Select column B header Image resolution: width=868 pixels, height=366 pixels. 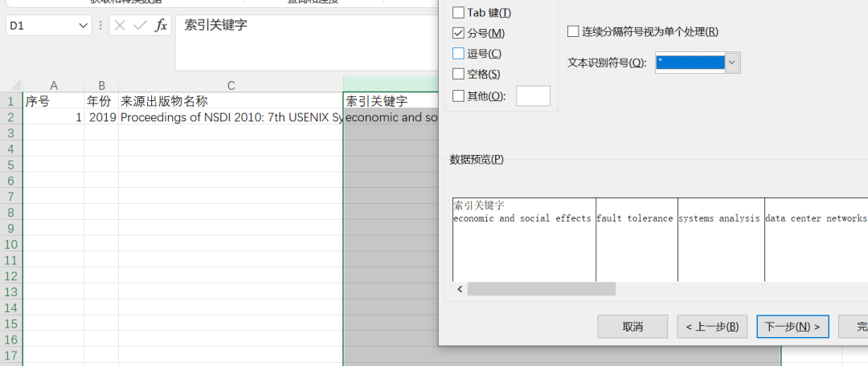coord(101,85)
